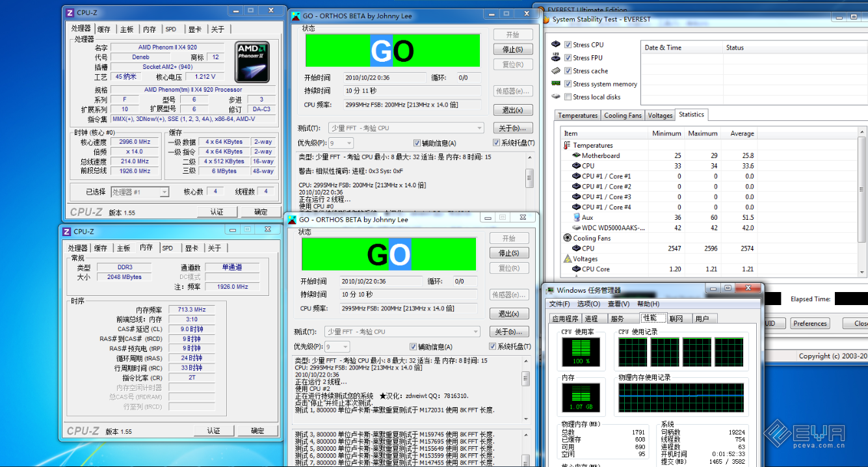
Task: Open the 查看(V) menu in Task Manager
Action: (618, 304)
